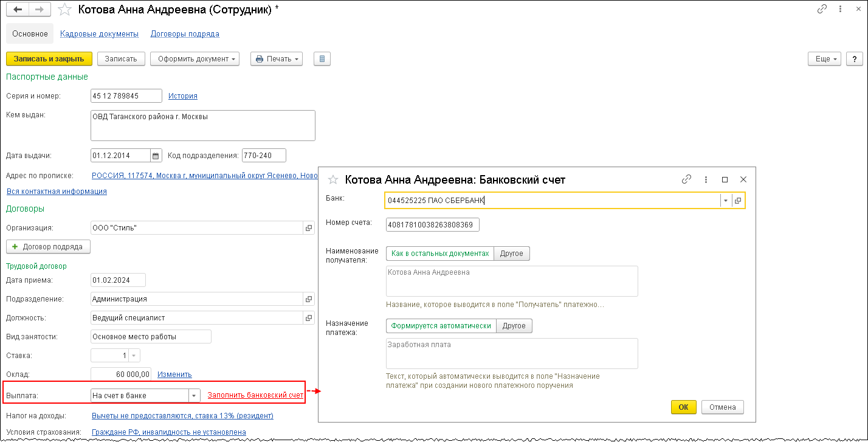The height and width of the screenshot is (442, 868).
Task: Open Граждане РФ insurance conditions link
Action: pyautogui.click(x=169, y=432)
